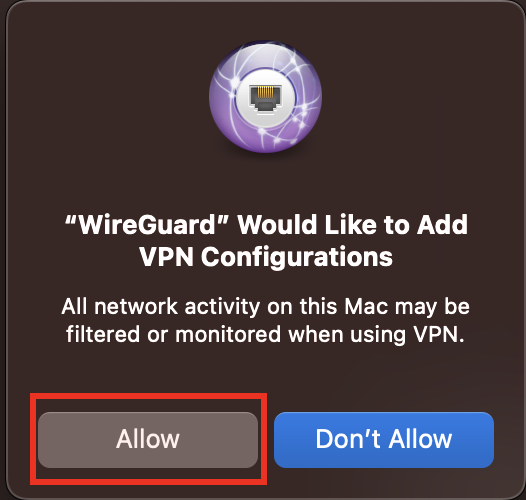526x500 pixels.
Task: Click the Ethernet port symbol inside the globe
Action: 265,97
